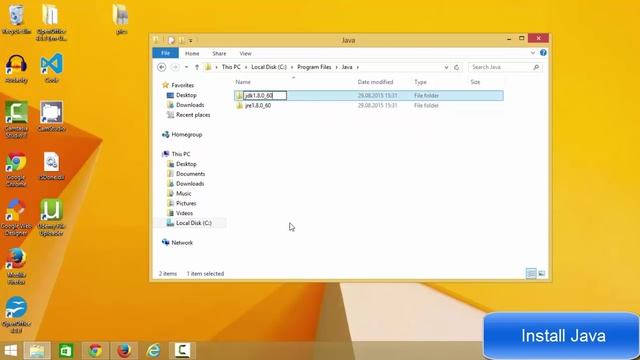This screenshot has height=360, width=640.
Task: Click the search magnifier icon
Action: (536, 67)
